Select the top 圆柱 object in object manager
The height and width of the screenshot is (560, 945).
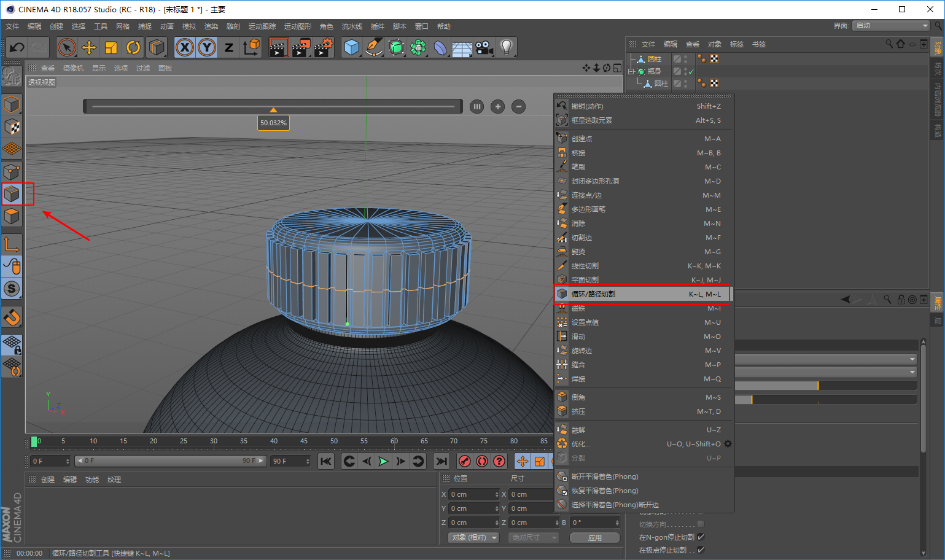pos(655,59)
